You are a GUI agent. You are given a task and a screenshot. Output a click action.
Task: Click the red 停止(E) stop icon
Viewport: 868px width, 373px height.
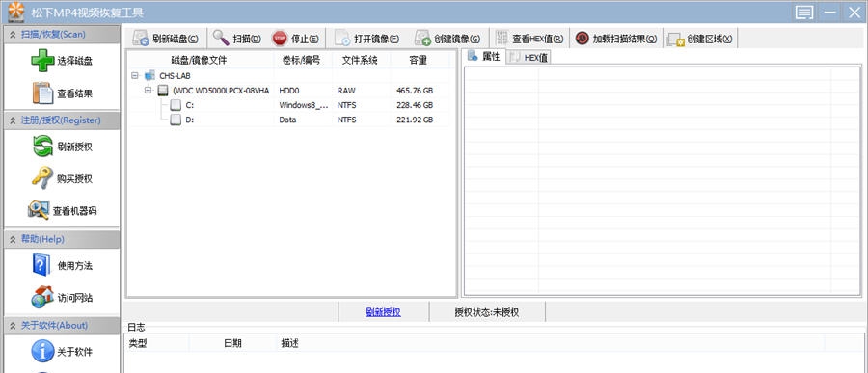pos(280,39)
